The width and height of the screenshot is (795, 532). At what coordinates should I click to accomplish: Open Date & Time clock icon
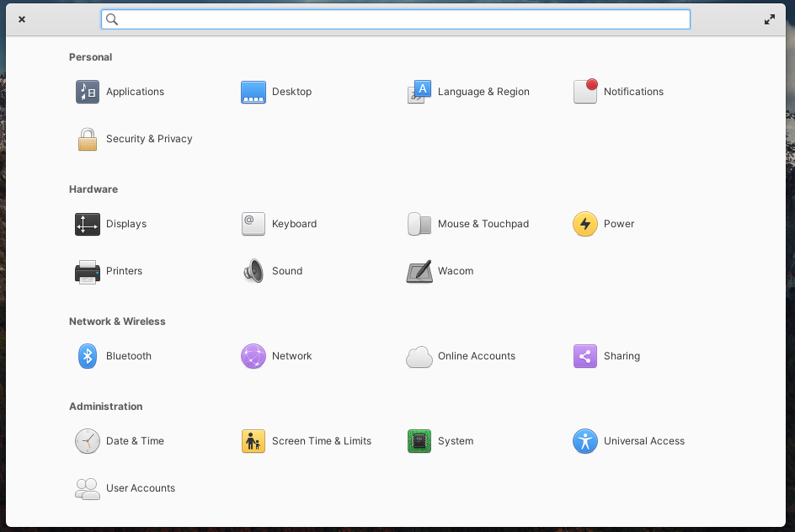(x=88, y=441)
